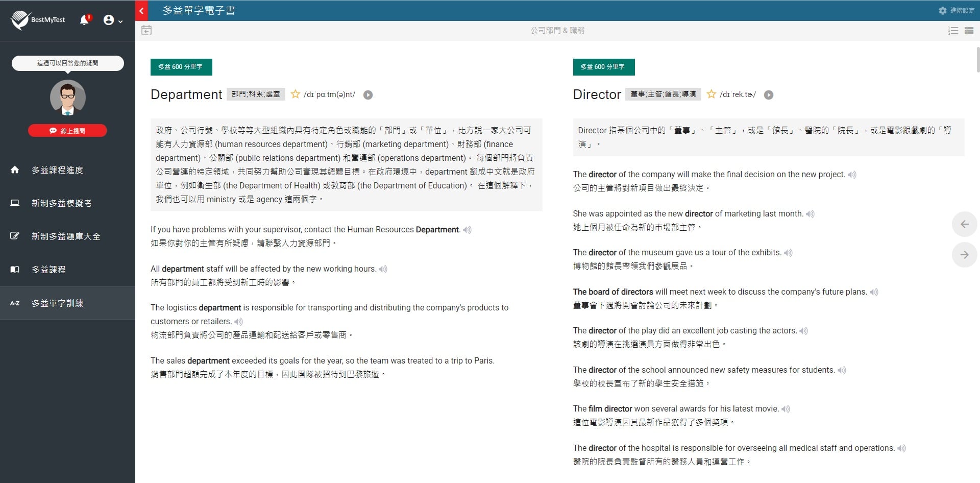Click the 公司部門 & 職稱 chapter title
The width and height of the screenshot is (980, 483).
(x=557, y=31)
